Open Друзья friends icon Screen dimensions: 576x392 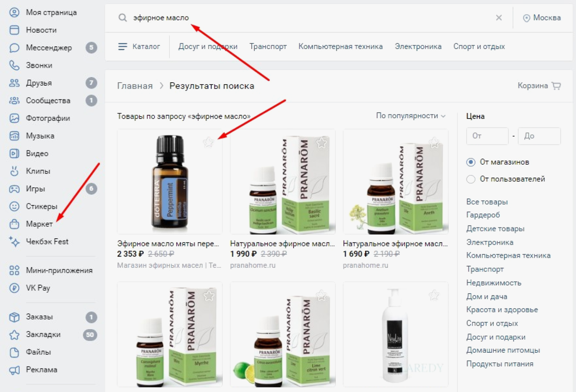pyautogui.click(x=14, y=83)
